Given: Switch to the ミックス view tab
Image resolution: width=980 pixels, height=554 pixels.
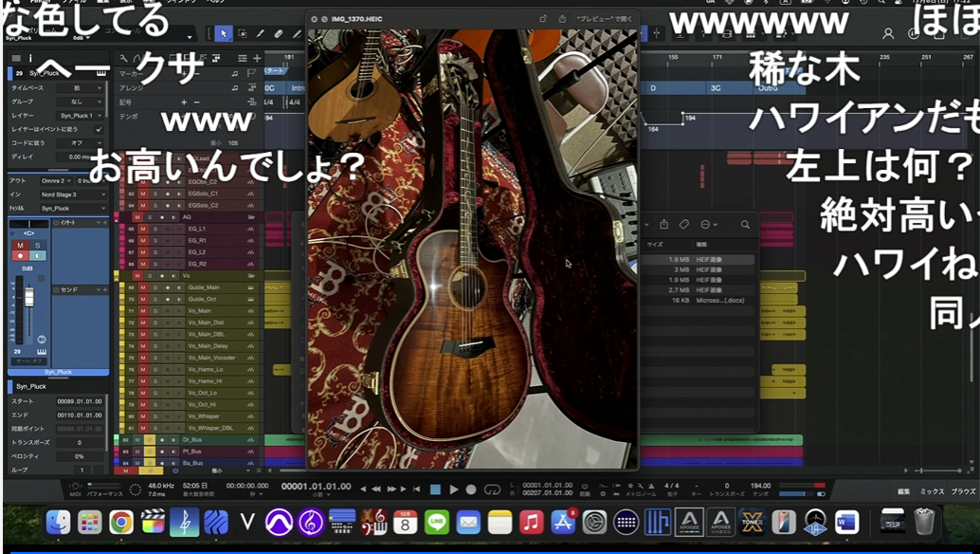Looking at the screenshot, I should 933,491.
